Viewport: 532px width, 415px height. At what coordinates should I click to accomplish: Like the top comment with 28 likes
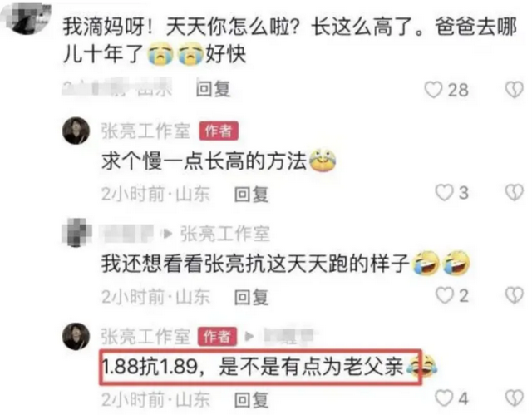[x=434, y=90]
